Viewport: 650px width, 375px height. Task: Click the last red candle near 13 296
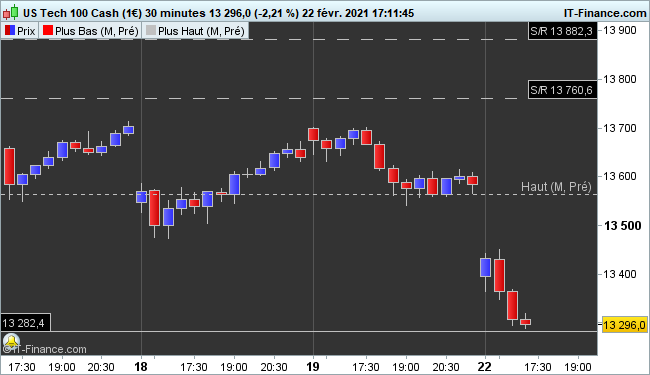(526, 322)
